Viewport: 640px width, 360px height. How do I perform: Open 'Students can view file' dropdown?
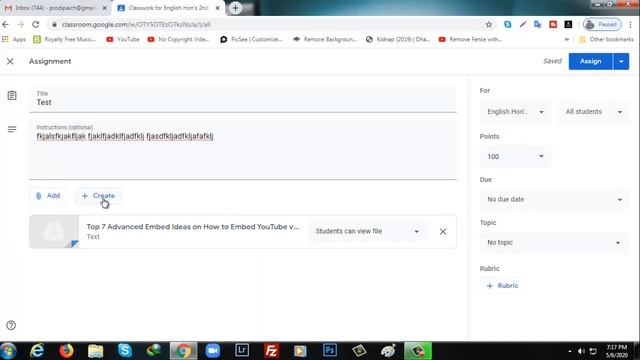click(367, 231)
